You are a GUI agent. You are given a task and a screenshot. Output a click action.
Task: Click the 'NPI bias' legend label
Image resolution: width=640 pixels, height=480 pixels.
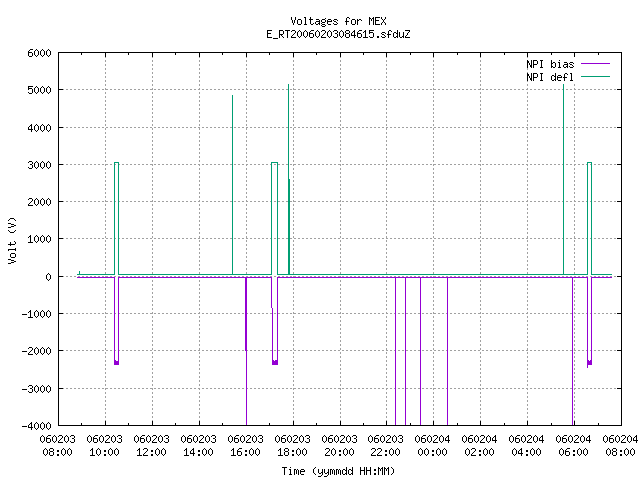[550, 64]
